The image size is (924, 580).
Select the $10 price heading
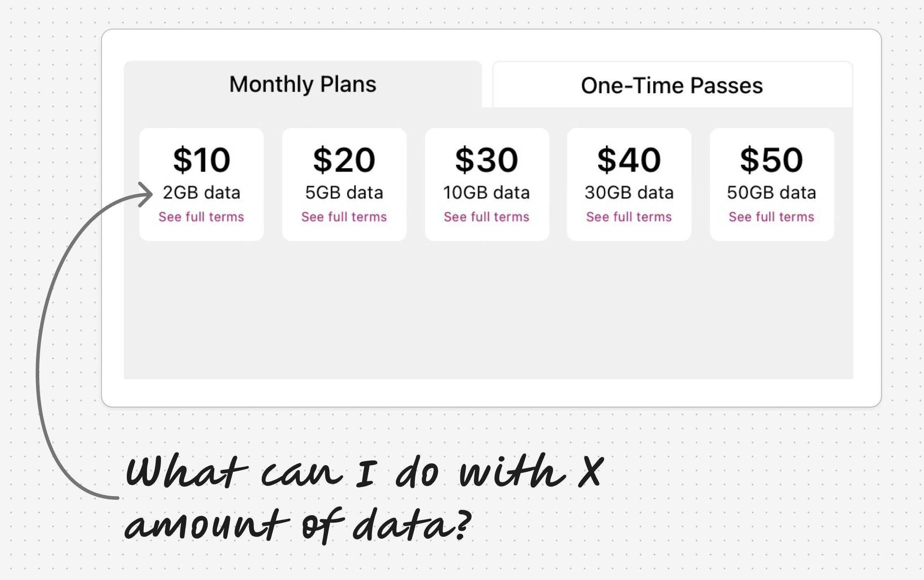coord(201,160)
